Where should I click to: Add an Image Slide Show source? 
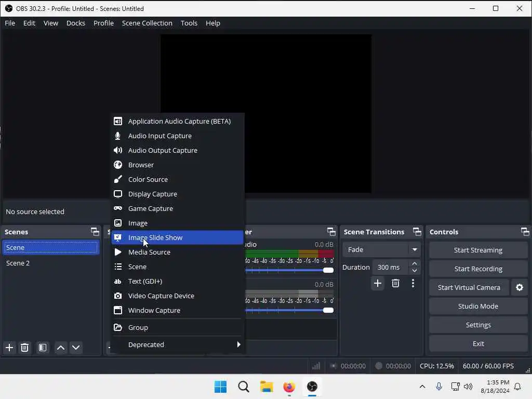178,238
